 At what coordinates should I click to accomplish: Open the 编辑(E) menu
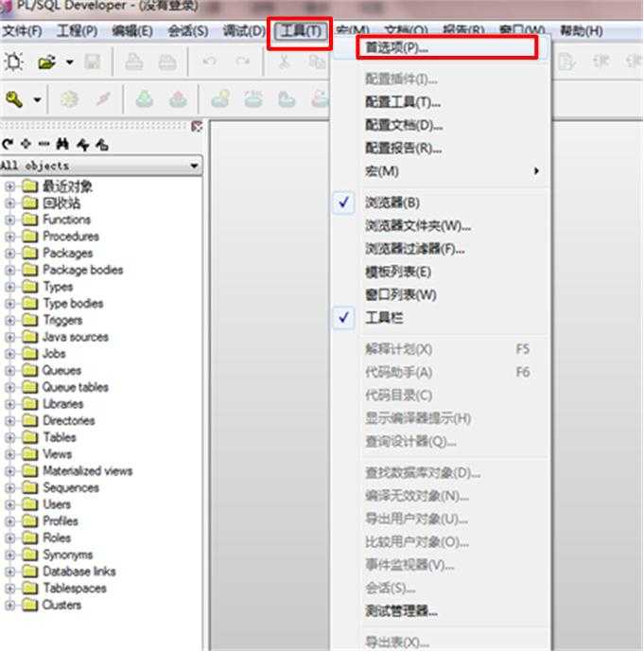click(132, 31)
